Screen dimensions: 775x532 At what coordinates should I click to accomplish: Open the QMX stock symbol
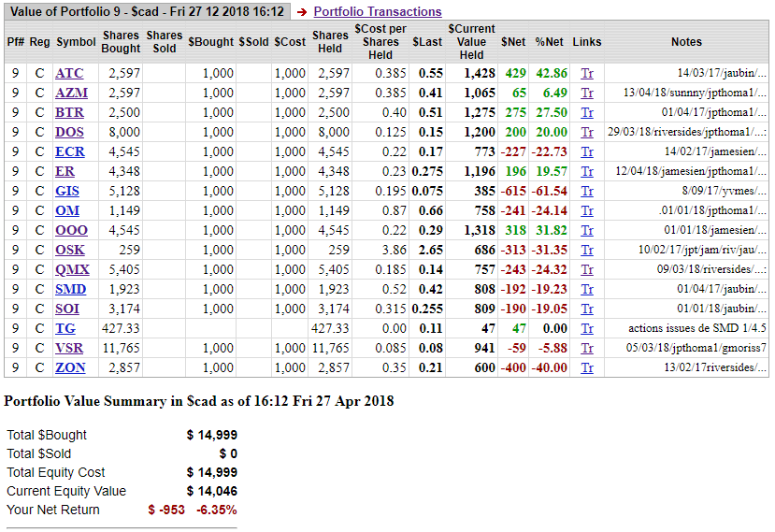pos(71,269)
